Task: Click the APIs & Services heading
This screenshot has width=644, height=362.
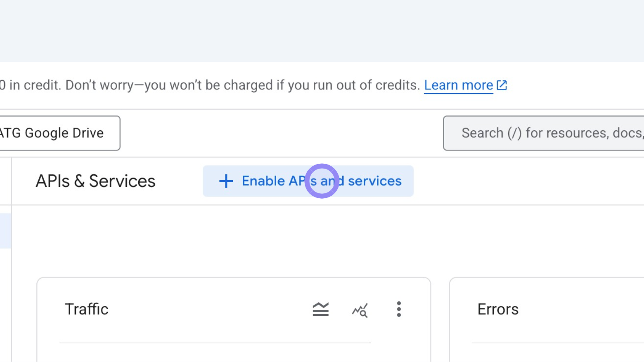Action: pos(95,181)
